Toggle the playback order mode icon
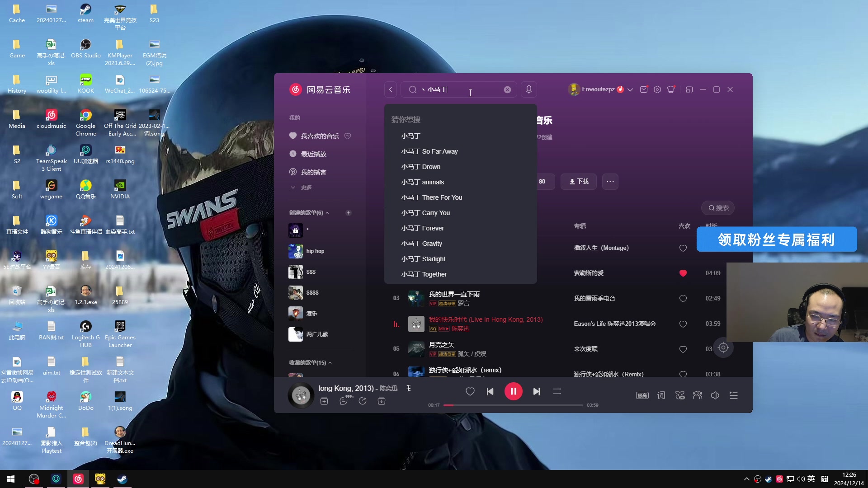868x488 pixels. pos(557,391)
